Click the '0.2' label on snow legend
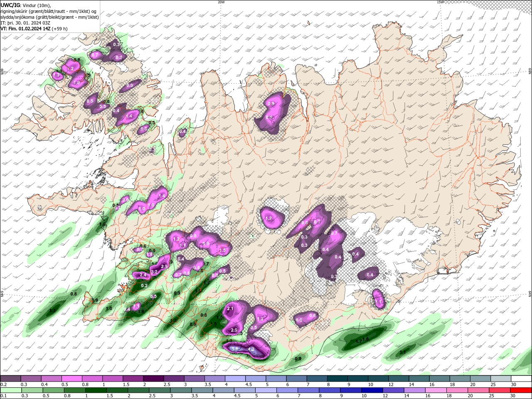This screenshot has width=532, height=399. pos(3,384)
